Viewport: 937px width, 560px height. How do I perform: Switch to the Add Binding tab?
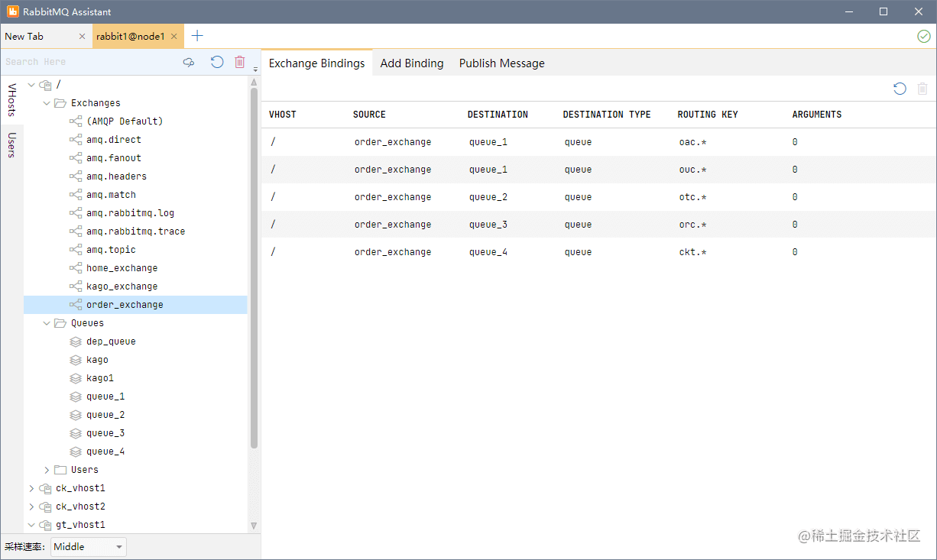(412, 63)
